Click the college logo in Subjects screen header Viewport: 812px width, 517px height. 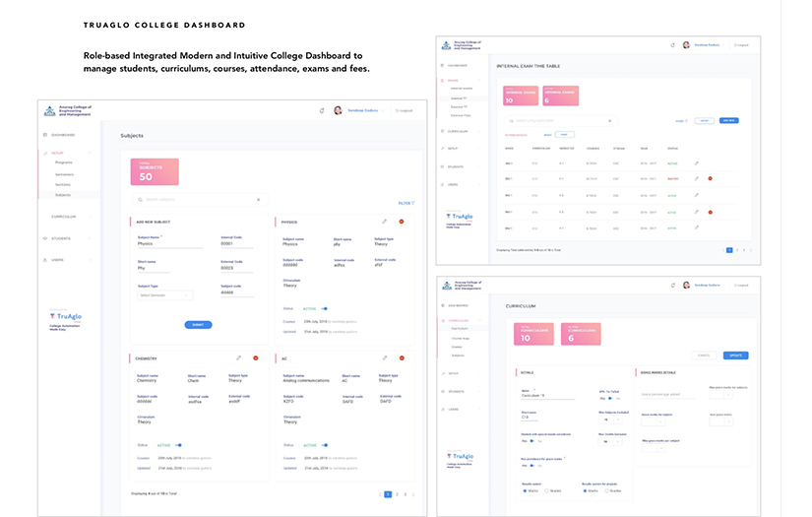(x=50, y=111)
